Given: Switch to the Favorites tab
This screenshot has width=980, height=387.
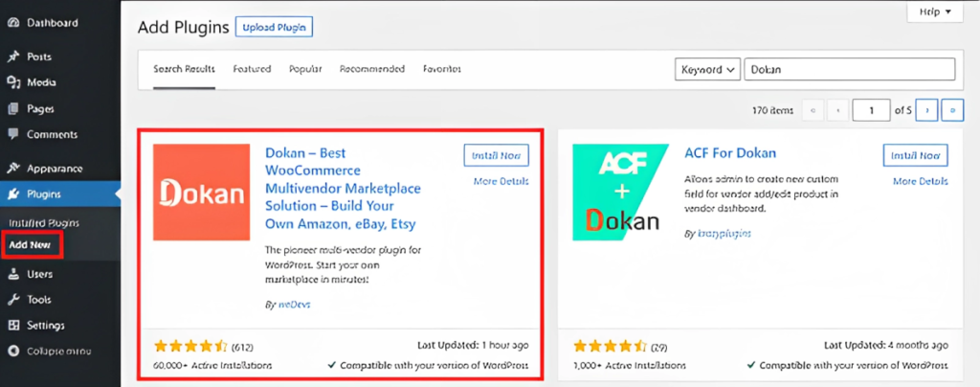Looking at the screenshot, I should 442,69.
